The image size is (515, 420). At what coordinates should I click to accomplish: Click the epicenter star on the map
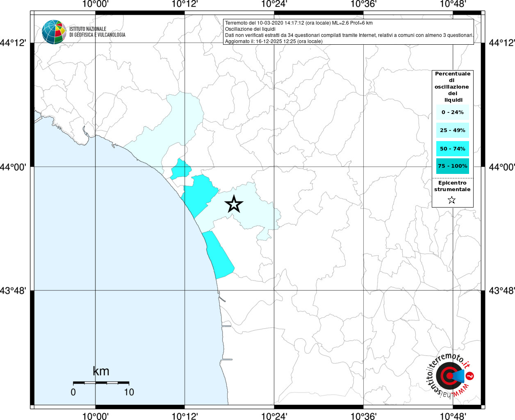[x=234, y=204]
